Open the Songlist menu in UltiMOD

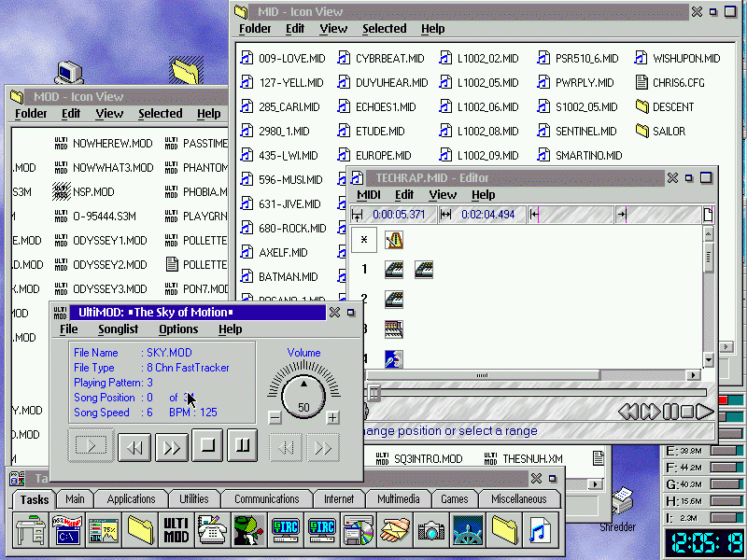pos(118,329)
